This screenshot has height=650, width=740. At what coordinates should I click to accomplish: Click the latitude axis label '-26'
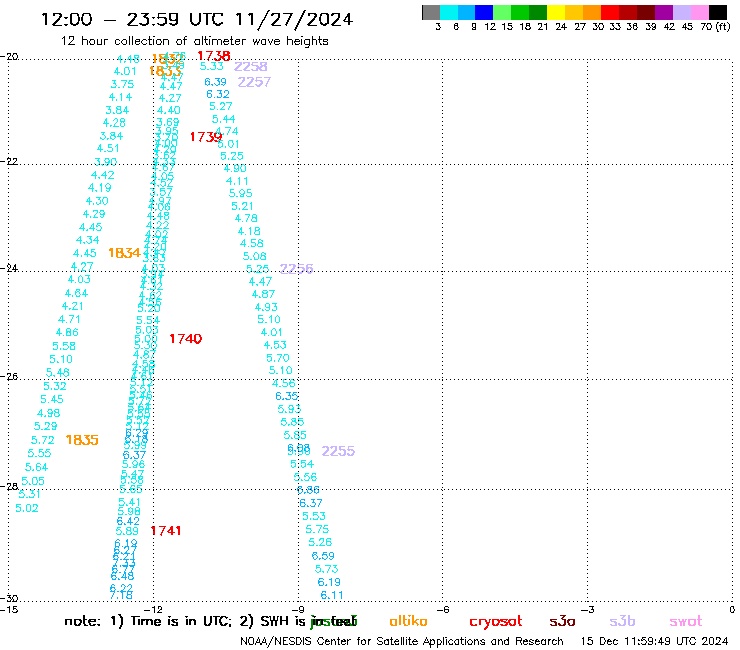pos(9,377)
